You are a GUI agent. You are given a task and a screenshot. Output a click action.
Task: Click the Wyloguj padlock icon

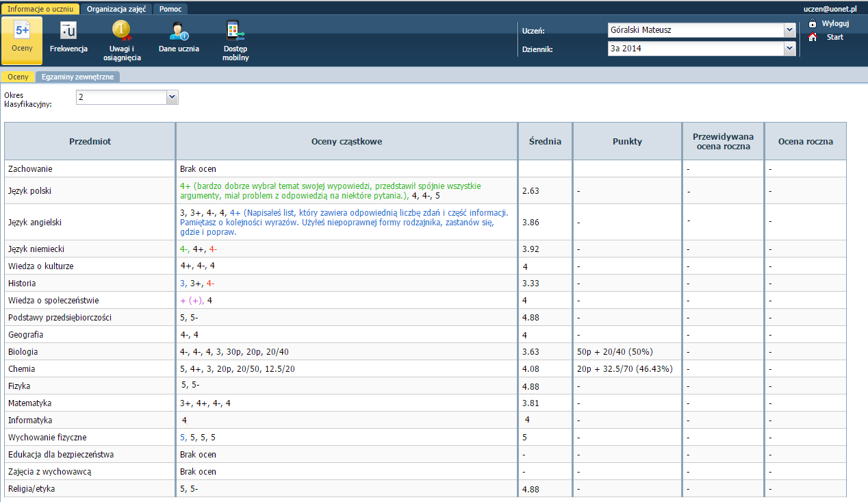point(813,23)
